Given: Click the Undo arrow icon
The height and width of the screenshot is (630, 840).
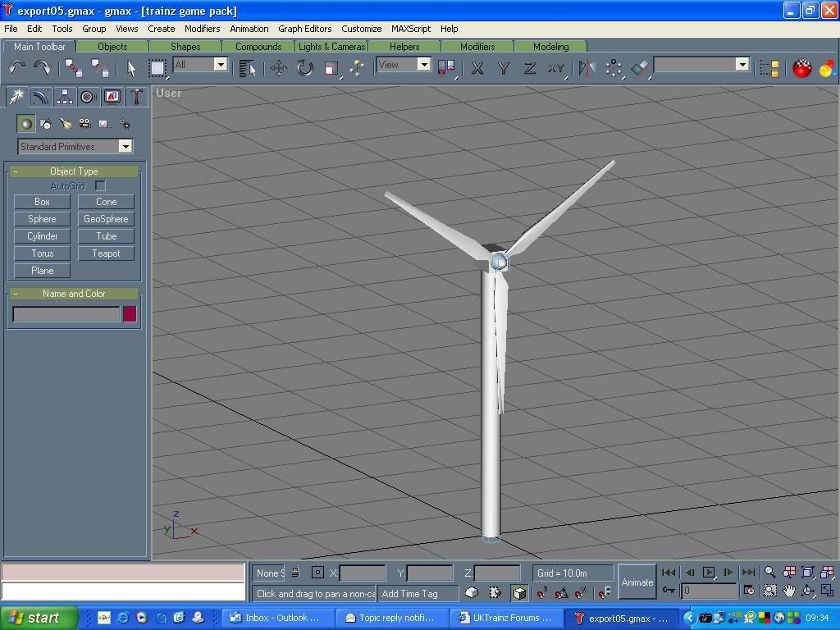Looking at the screenshot, I should point(17,68).
